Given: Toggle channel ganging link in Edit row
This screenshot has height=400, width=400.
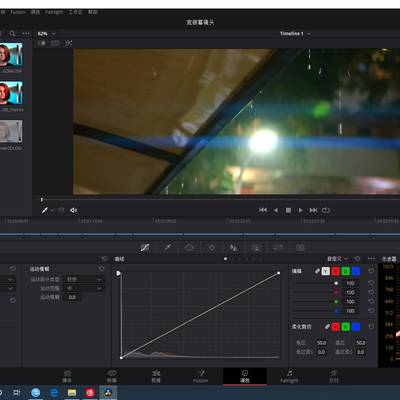Looking at the screenshot, I should [317, 271].
